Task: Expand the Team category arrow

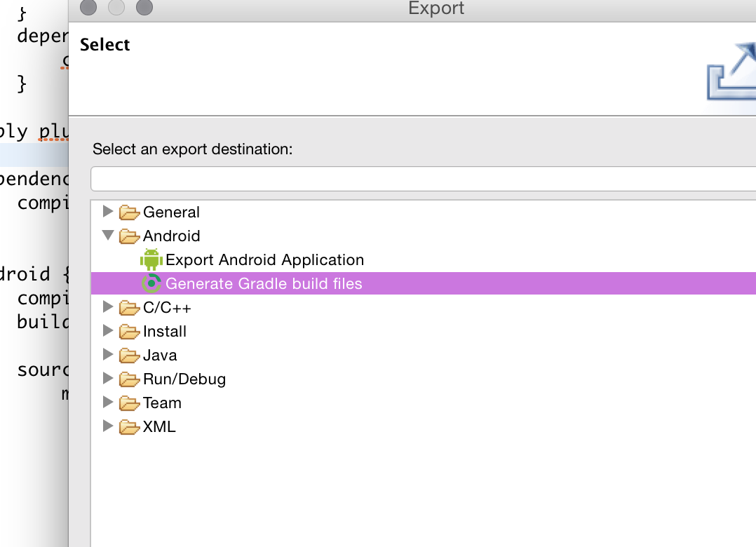Action: 108,403
